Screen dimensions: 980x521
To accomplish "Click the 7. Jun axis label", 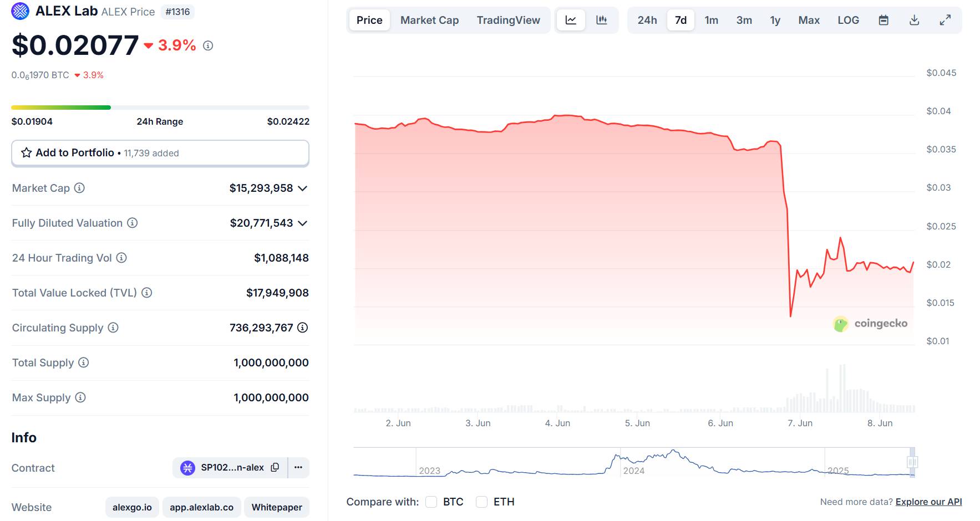I will pyautogui.click(x=800, y=423).
